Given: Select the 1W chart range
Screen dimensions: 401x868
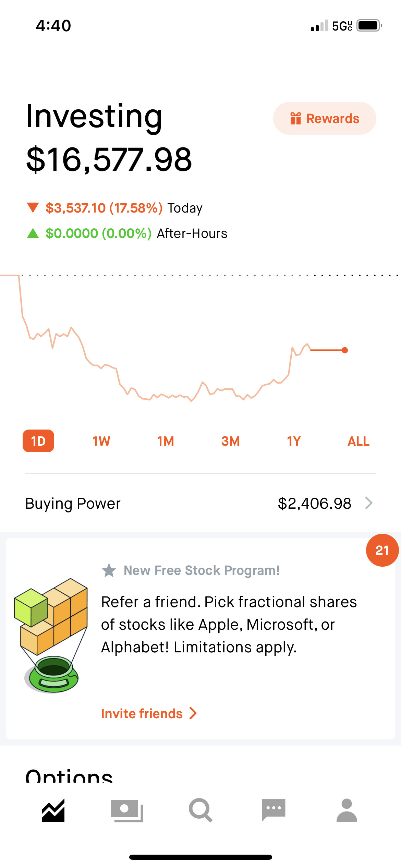Looking at the screenshot, I should click(101, 441).
